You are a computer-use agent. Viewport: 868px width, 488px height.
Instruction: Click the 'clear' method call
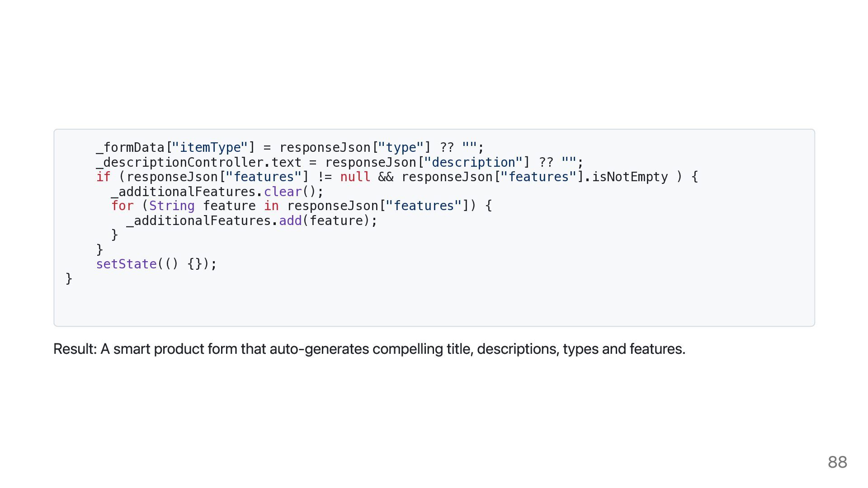coord(283,192)
